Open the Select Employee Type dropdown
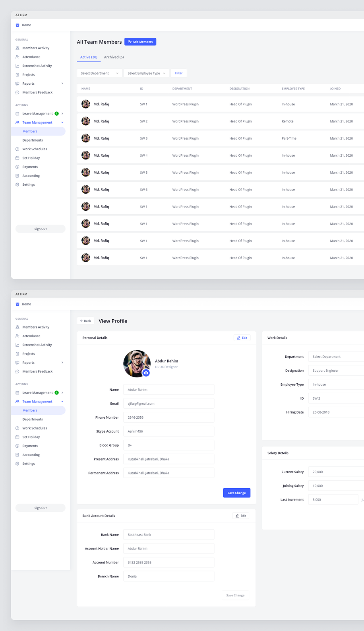Screen dimensions: 364x631 pyautogui.click(x=146, y=73)
